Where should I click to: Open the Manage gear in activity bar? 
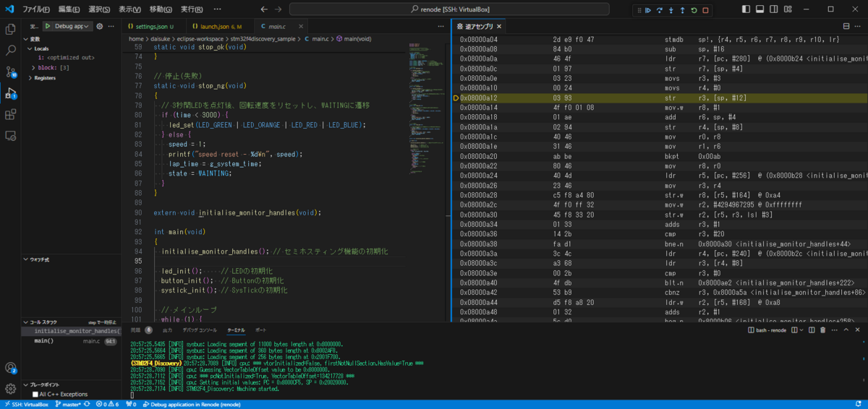click(x=11, y=388)
